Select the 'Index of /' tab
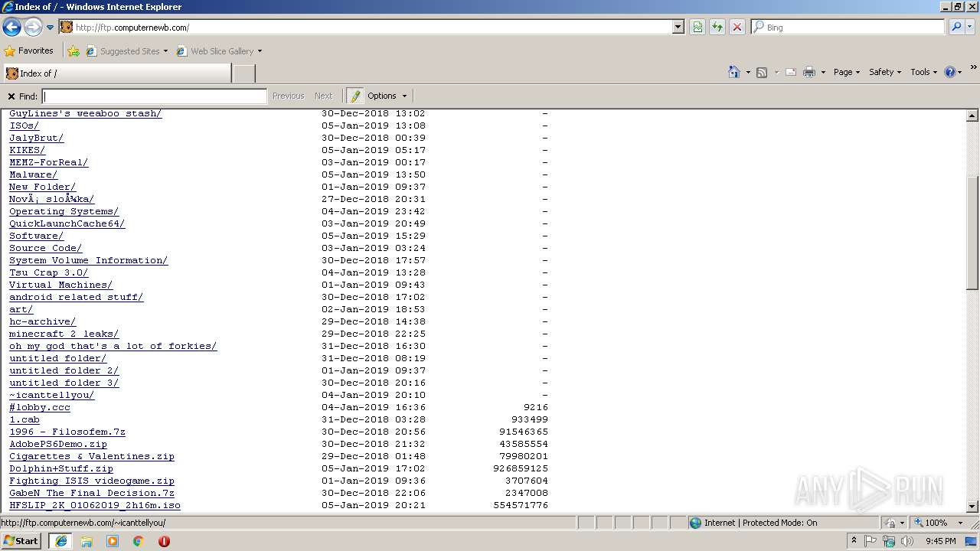980x551 pixels. [x=116, y=73]
